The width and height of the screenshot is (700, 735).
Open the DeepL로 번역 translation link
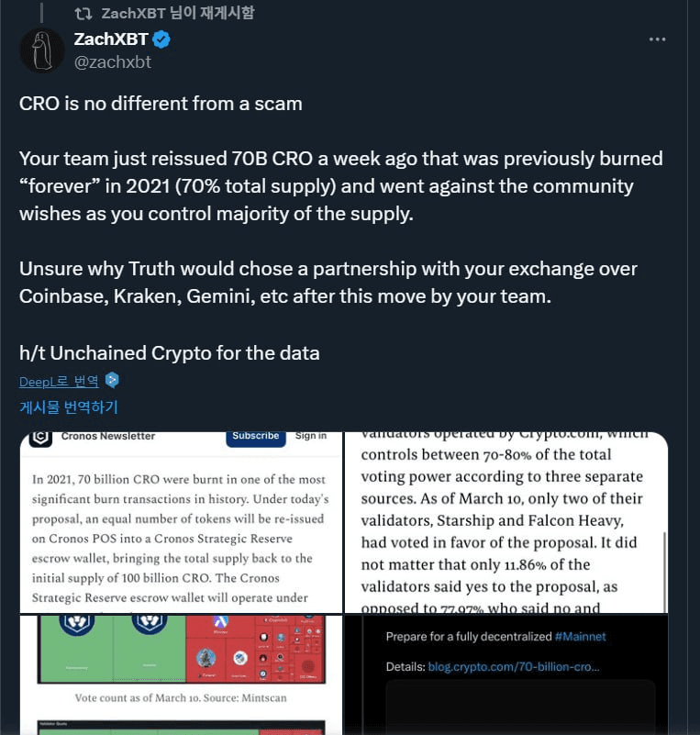tap(59, 382)
